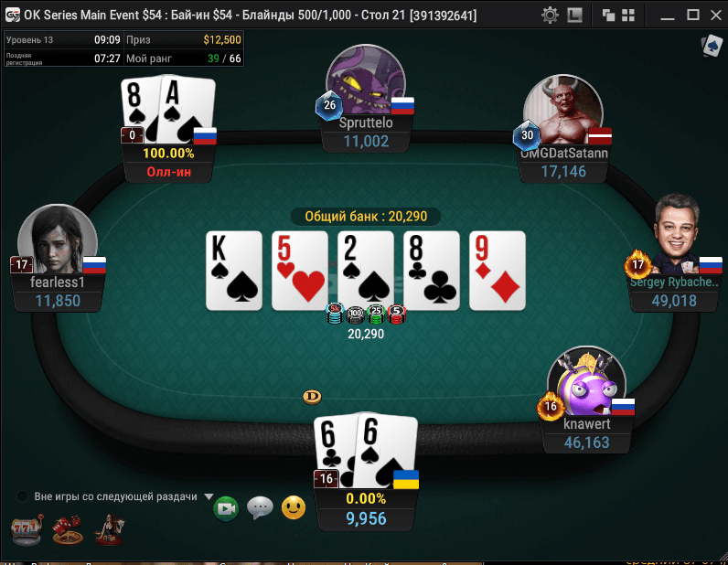Open the settings gear icon
Screen dimensions: 728x565
pos(550,16)
